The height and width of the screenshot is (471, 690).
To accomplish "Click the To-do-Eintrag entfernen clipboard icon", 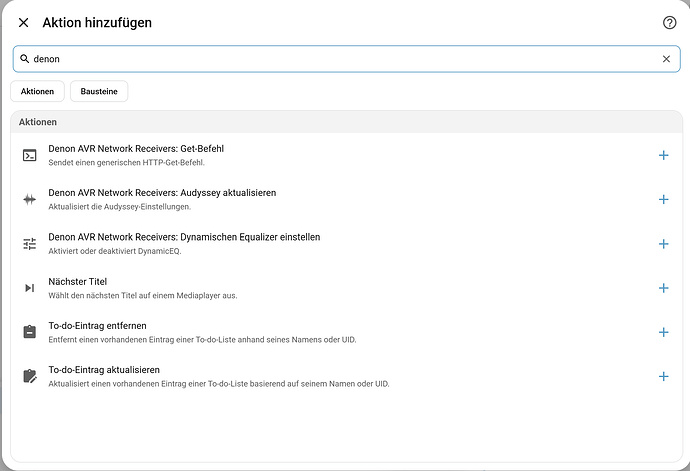I will coord(29,332).
